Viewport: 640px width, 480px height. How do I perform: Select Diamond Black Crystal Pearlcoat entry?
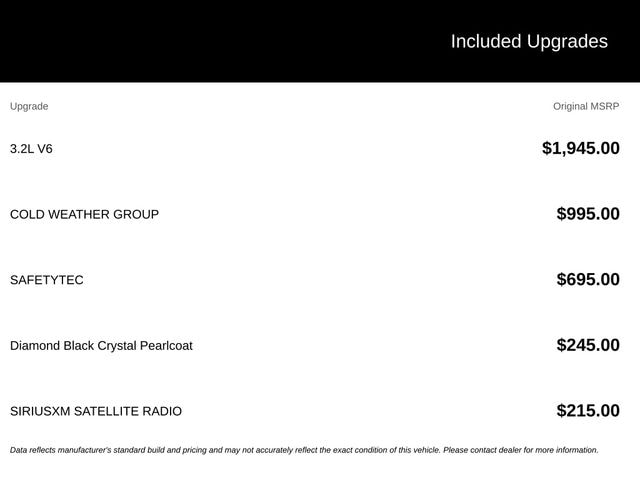pyautogui.click(x=101, y=346)
